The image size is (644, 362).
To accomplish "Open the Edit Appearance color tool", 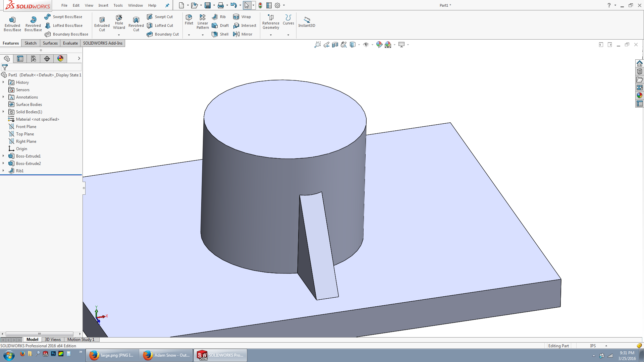I will [x=379, y=44].
